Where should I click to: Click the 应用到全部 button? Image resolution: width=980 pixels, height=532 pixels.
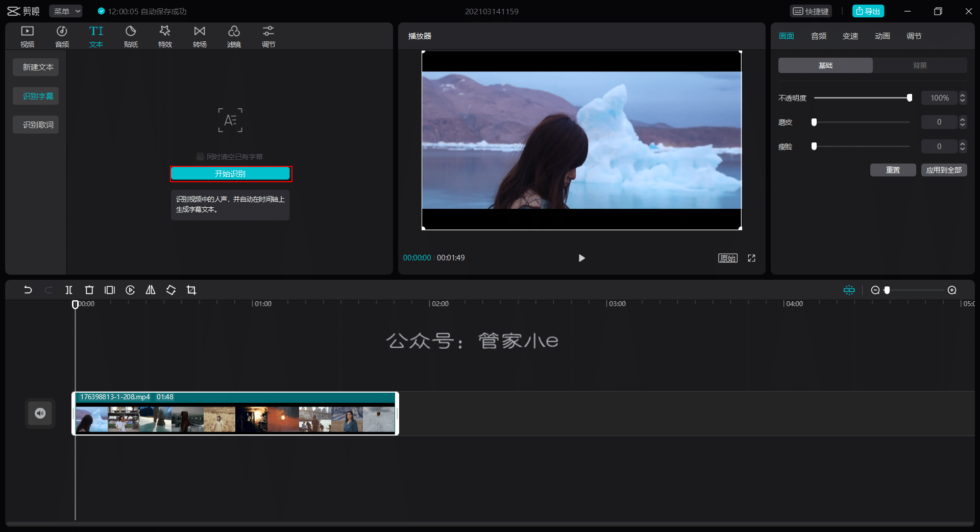[x=944, y=170]
